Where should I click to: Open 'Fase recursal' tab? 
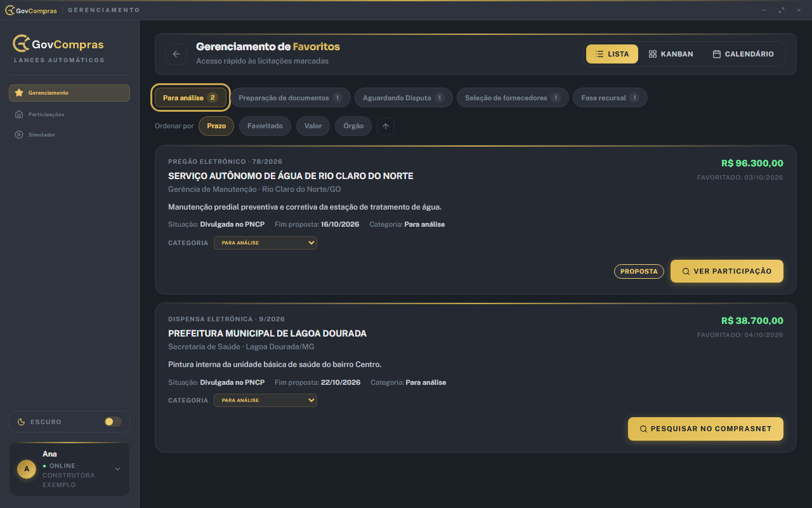[610, 98]
